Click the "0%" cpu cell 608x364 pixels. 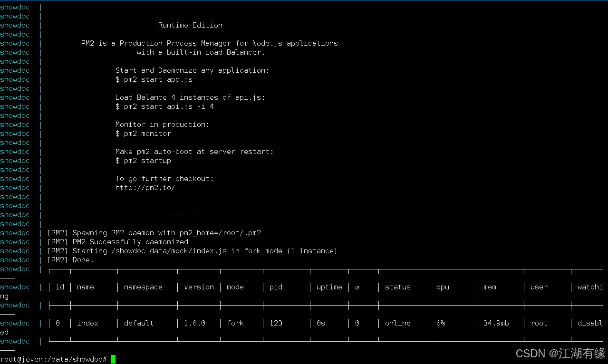click(x=441, y=323)
